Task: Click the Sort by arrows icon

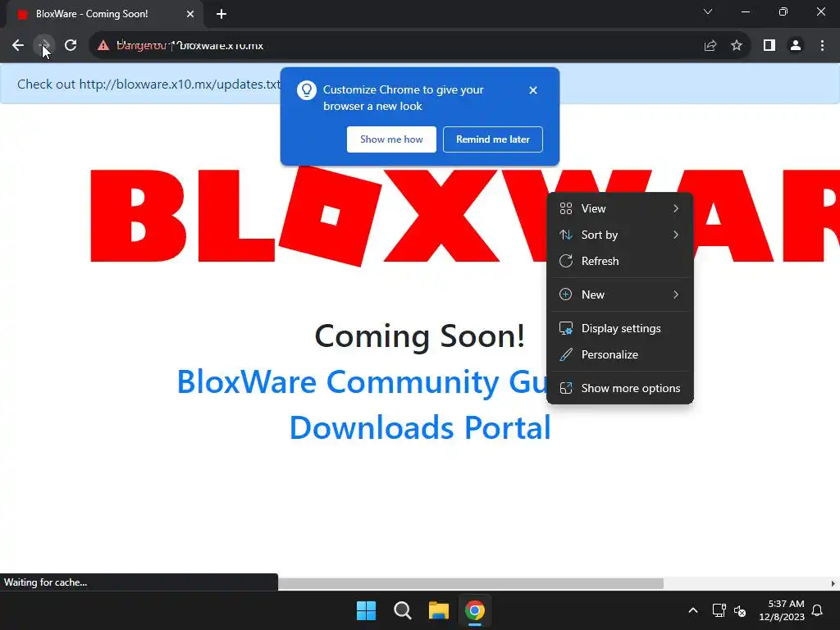Action: 566,235
